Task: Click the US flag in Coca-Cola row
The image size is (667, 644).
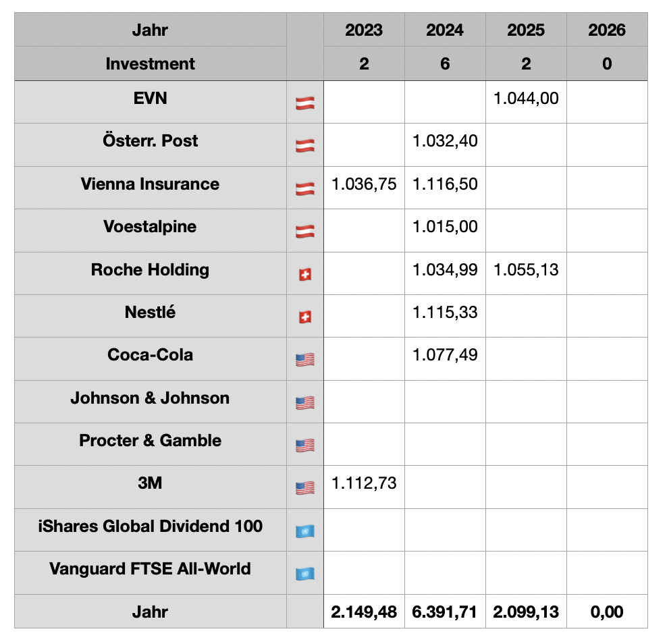Action: [304, 360]
